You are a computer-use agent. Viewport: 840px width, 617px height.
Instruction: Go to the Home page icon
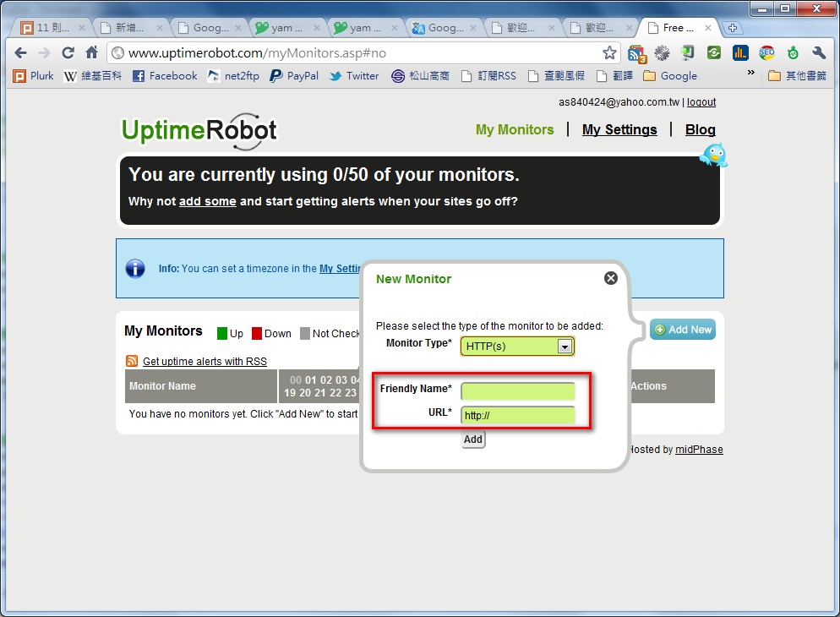(91, 52)
